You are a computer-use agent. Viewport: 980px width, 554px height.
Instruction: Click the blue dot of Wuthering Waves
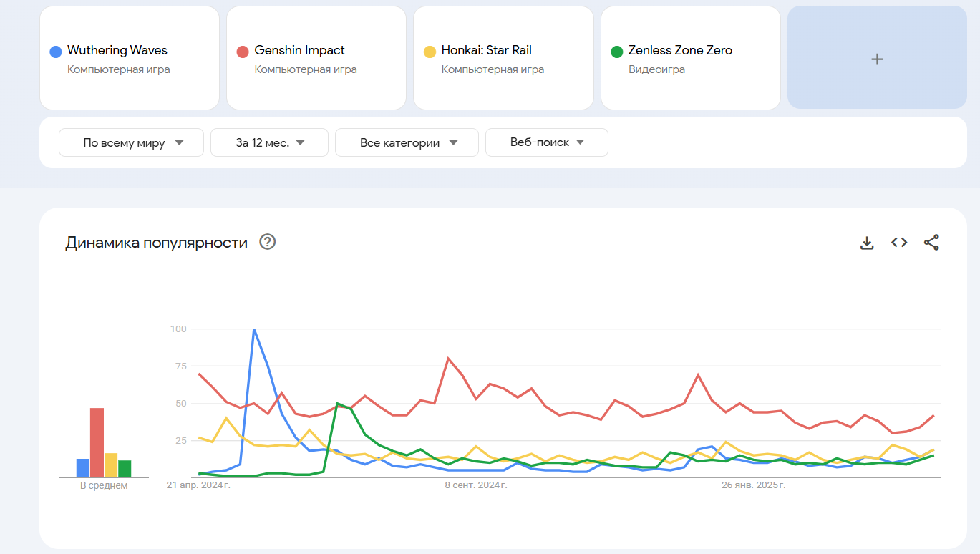55,52
